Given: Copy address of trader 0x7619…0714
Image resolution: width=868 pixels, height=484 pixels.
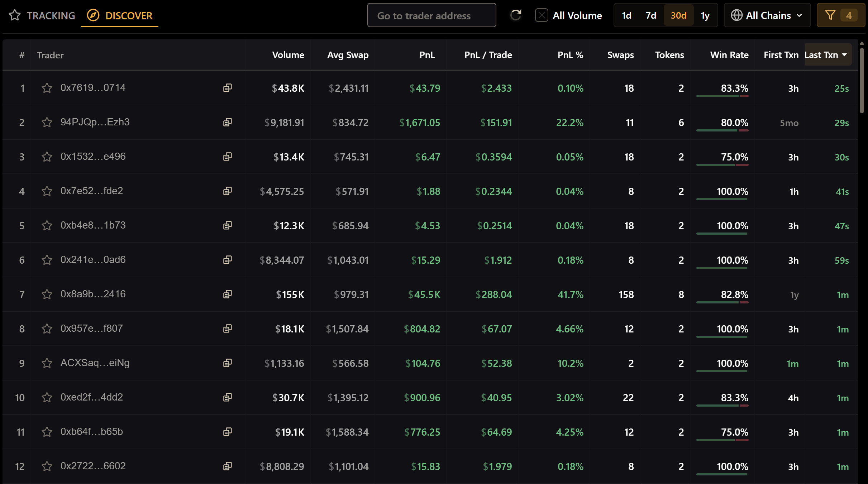Looking at the screenshot, I should [228, 88].
